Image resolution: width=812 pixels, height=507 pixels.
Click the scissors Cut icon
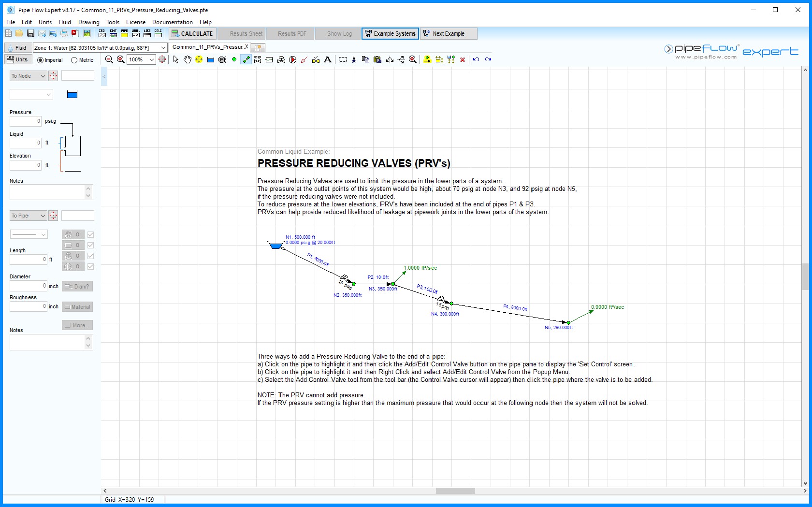point(354,59)
